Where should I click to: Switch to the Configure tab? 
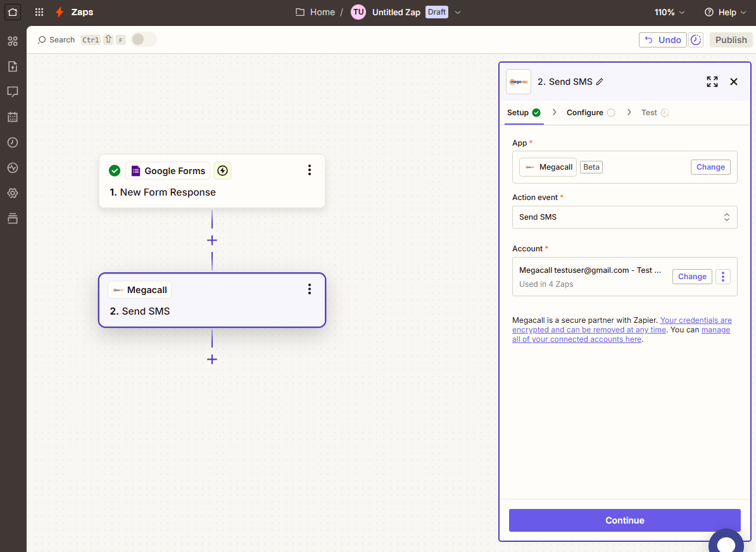click(585, 113)
